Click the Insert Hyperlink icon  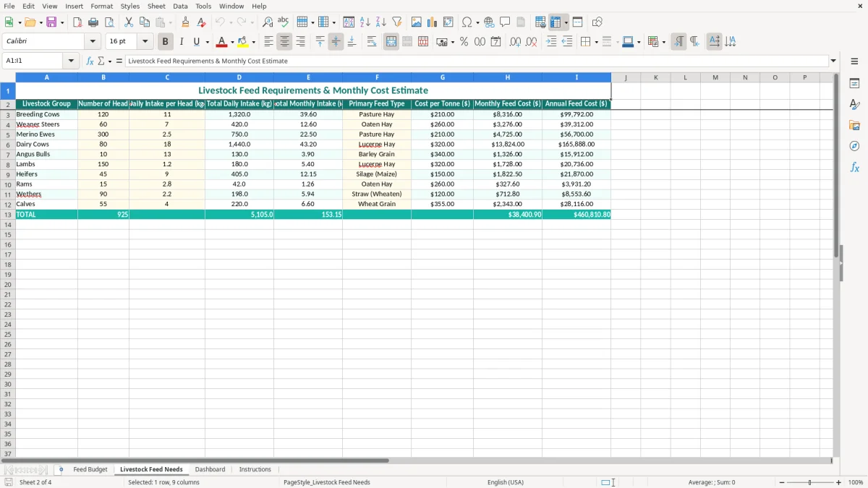tap(489, 22)
